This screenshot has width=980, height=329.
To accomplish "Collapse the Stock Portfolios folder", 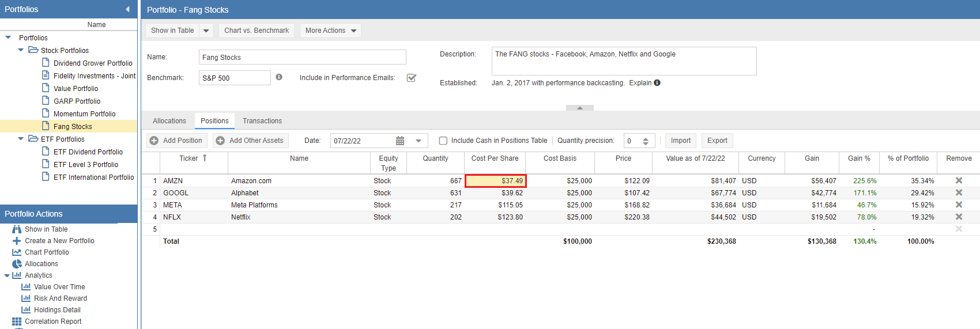I will (21, 50).
